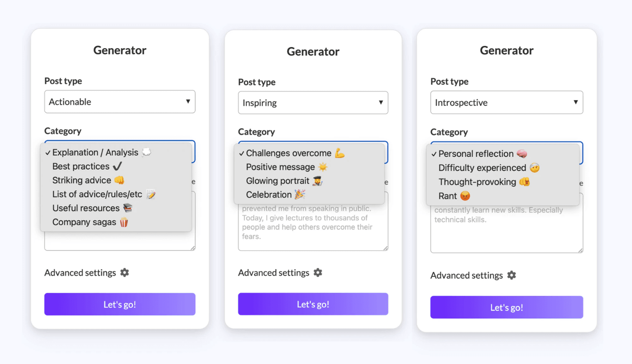Click the party popper emoji beside Celebration
The image size is (632, 364).
coord(300,194)
